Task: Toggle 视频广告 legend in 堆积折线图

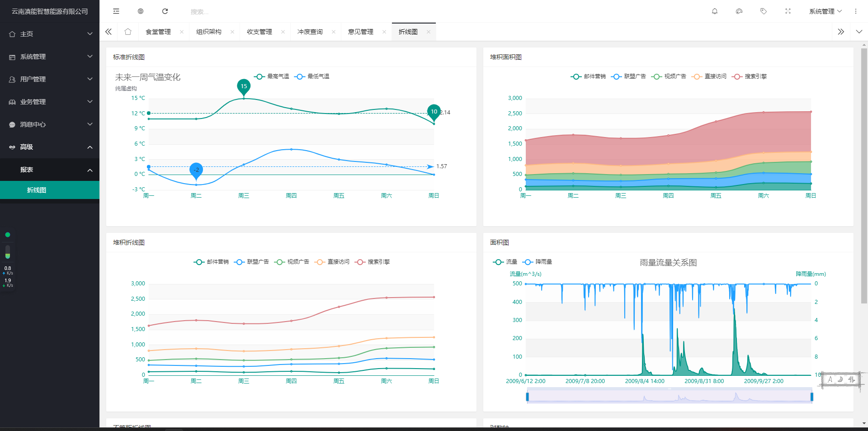Action: [x=292, y=262]
